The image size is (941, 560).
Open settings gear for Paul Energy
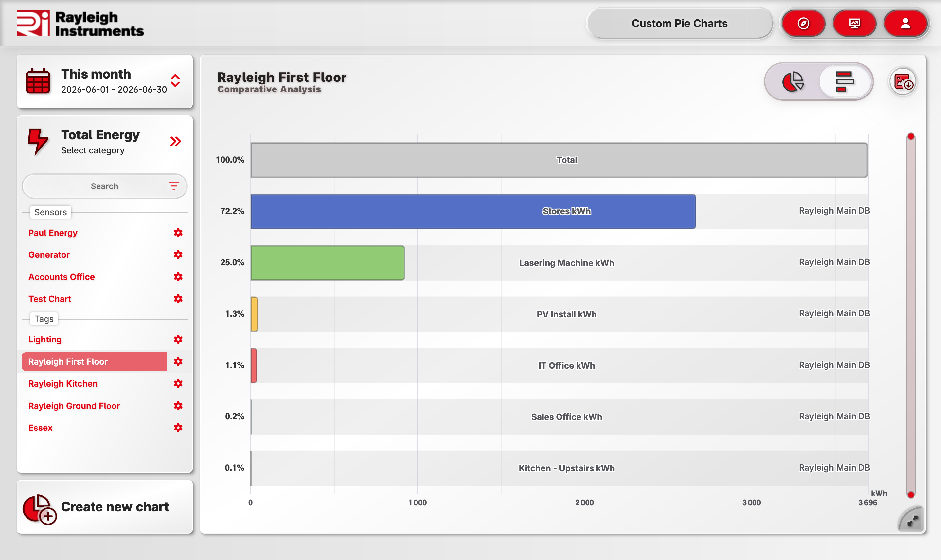click(178, 233)
